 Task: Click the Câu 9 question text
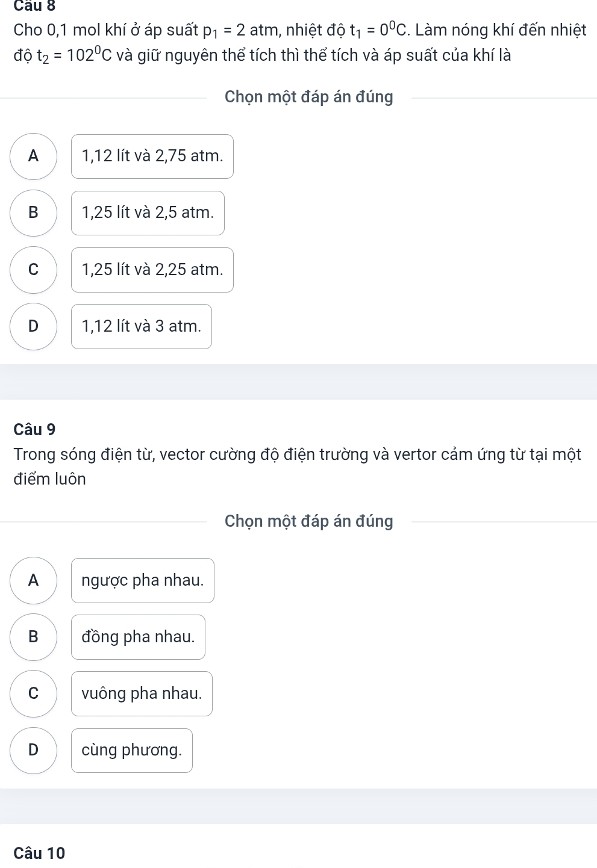(x=297, y=467)
